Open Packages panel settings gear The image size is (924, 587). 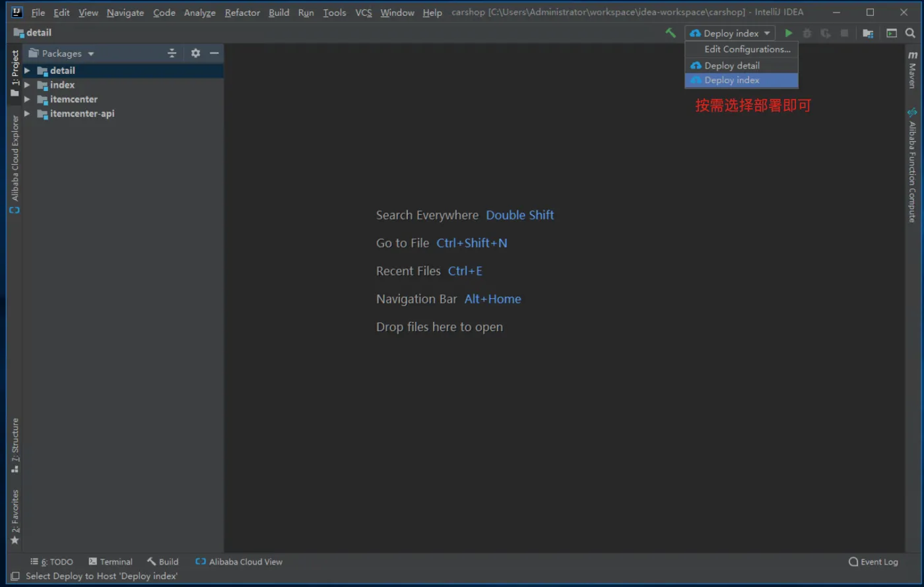tap(195, 53)
